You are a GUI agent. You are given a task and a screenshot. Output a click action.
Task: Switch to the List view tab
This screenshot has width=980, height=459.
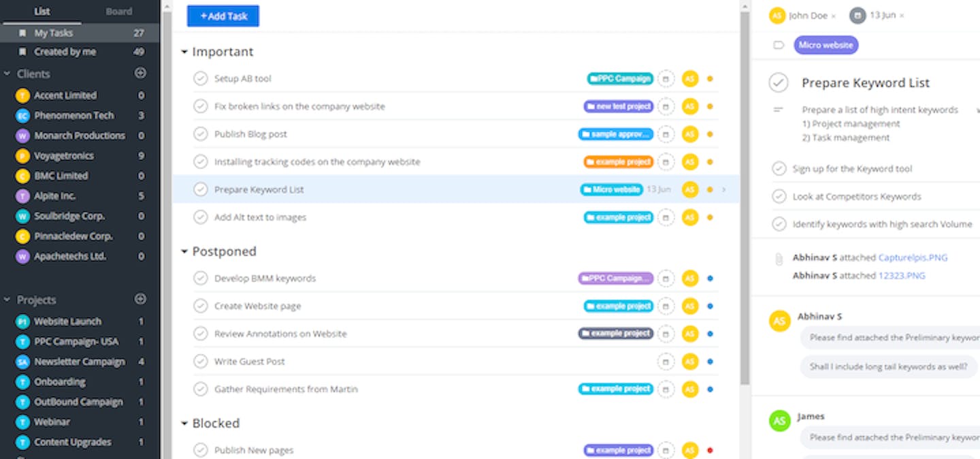42,12
